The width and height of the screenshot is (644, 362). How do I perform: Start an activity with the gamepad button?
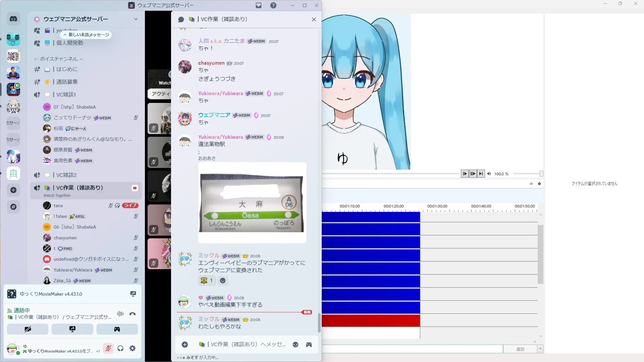click(117, 329)
